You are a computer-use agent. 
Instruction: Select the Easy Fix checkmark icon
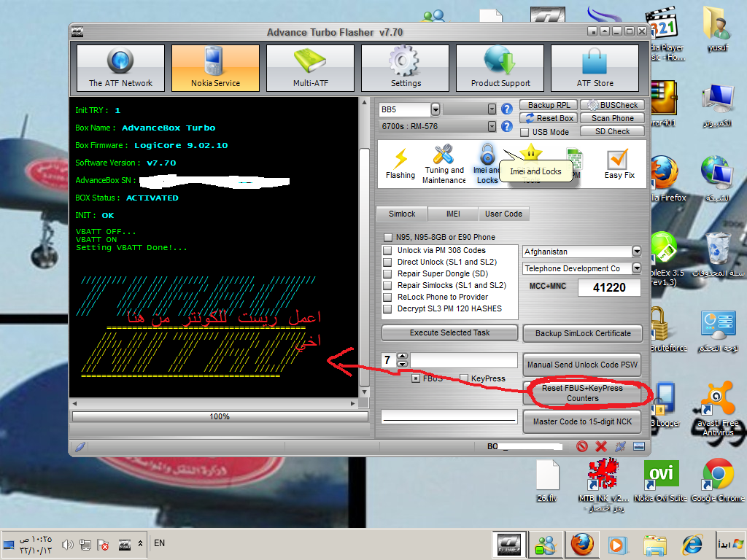(619, 163)
